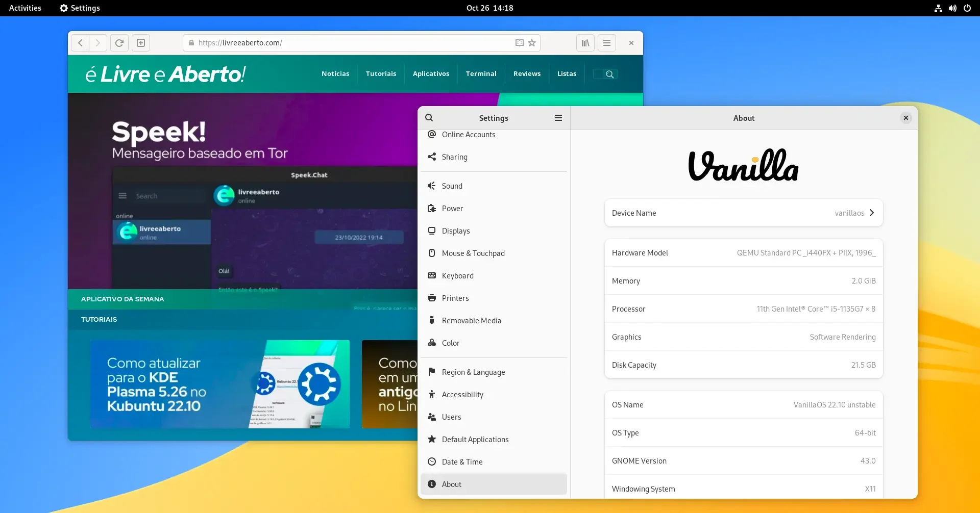Image resolution: width=980 pixels, height=513 pixels.
Task: Click the Region & Language flag icon
Action: click(x=432, y=372)
